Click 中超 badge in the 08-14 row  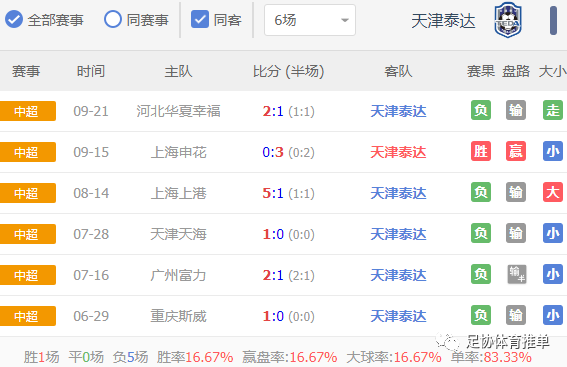[28, 193]
